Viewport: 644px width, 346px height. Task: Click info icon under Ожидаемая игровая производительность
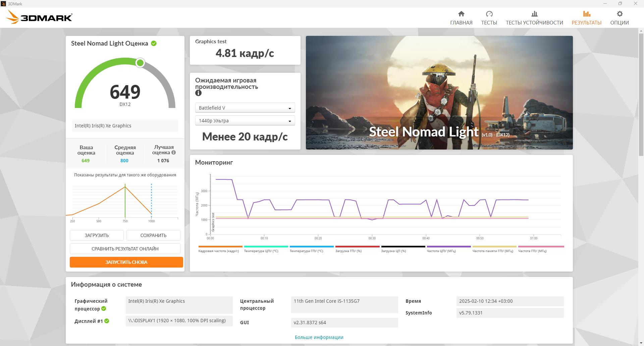(x=198, y=93)
